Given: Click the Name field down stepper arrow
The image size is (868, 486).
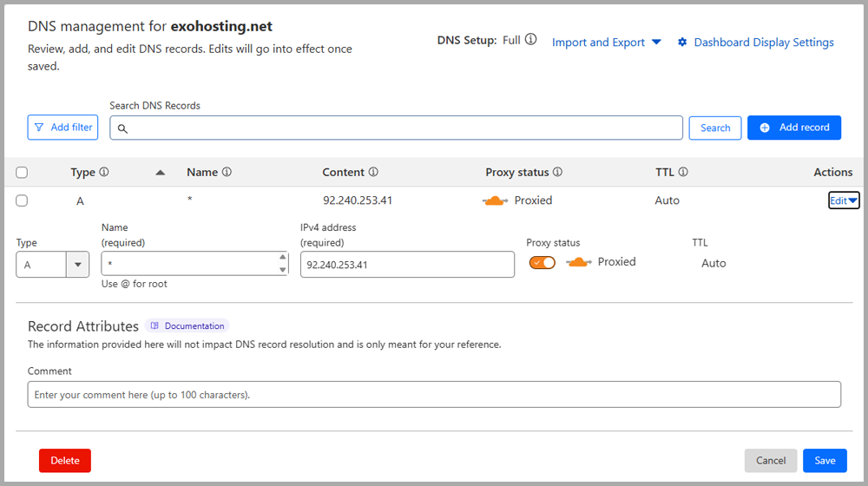Looking at the screenshot, I should tap(282, 270).
